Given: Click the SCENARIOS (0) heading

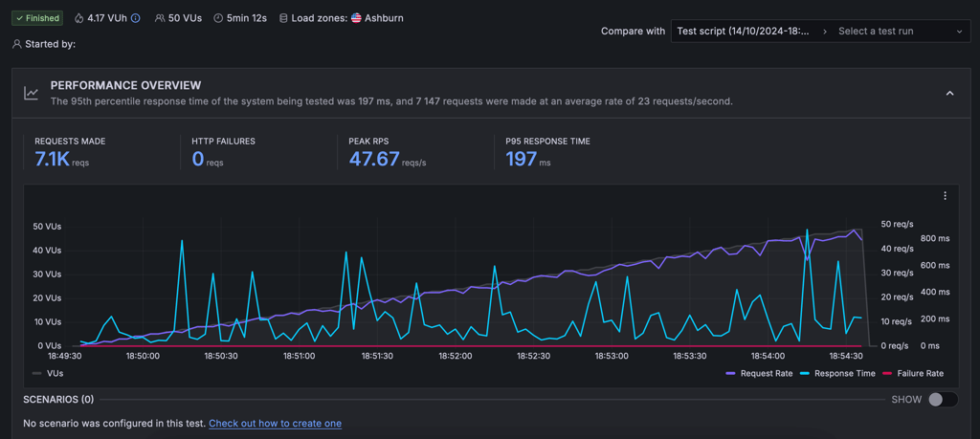Looking at the screenshot, I should [58, 400].
